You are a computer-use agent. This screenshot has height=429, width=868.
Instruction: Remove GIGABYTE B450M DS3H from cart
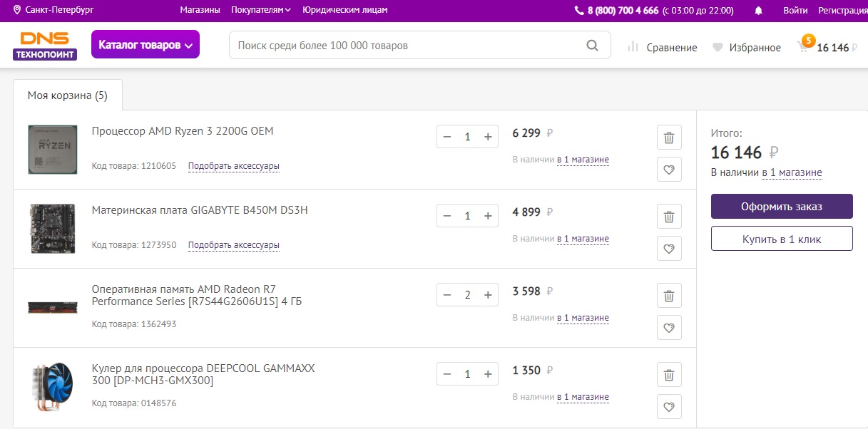click(669, 217)
